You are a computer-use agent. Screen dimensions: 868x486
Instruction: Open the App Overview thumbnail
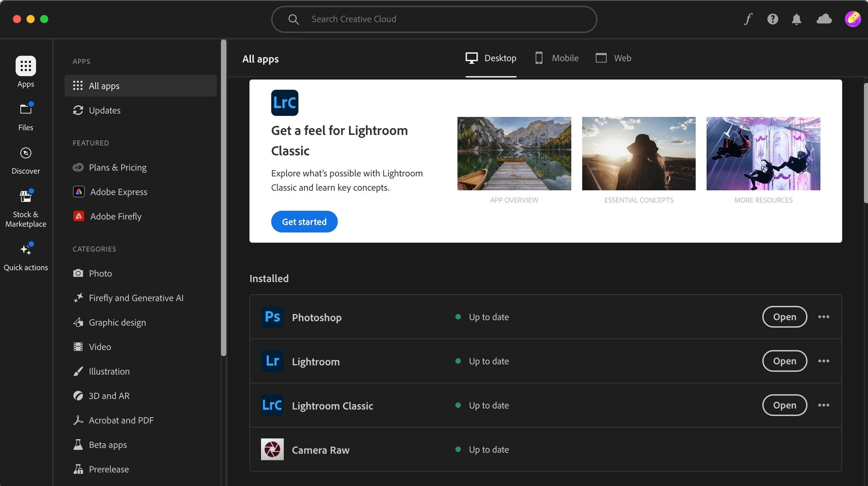[514, 154]
